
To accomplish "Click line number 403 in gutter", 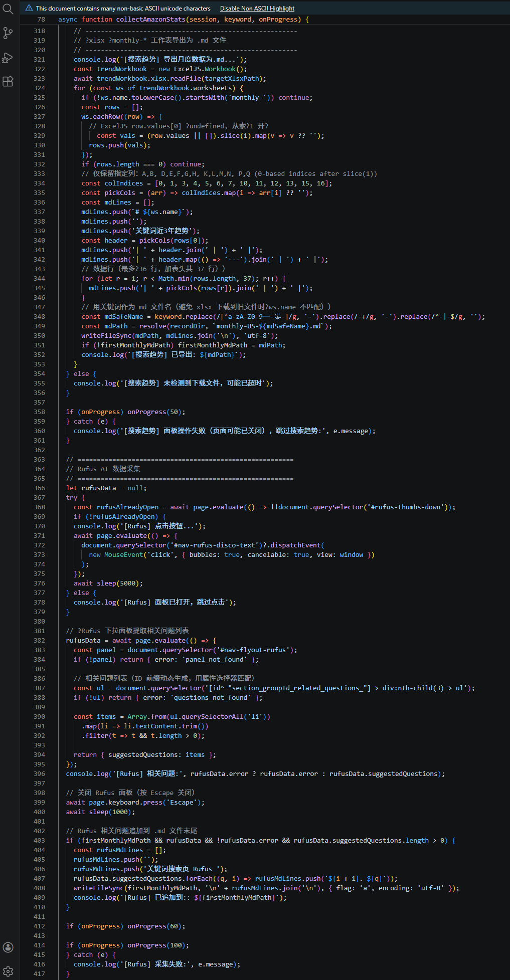I will (x=39, y=841).
